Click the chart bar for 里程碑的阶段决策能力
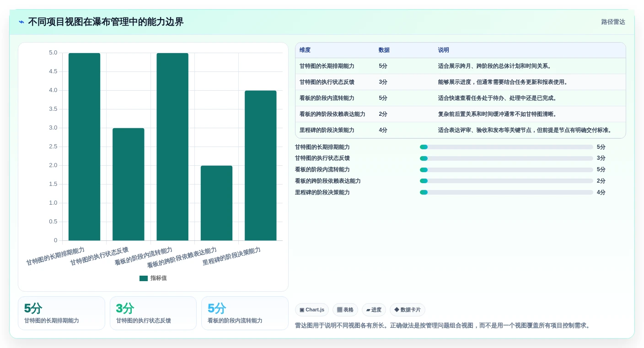Image resolution: width=644 pixels, height=348 pixels. (261, 165)
